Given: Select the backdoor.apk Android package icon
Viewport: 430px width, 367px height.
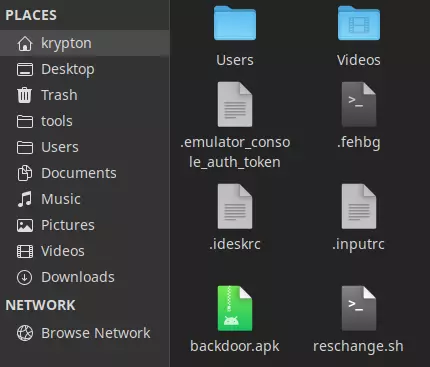Looking at the screenshot, I should (x=235, y=308).
